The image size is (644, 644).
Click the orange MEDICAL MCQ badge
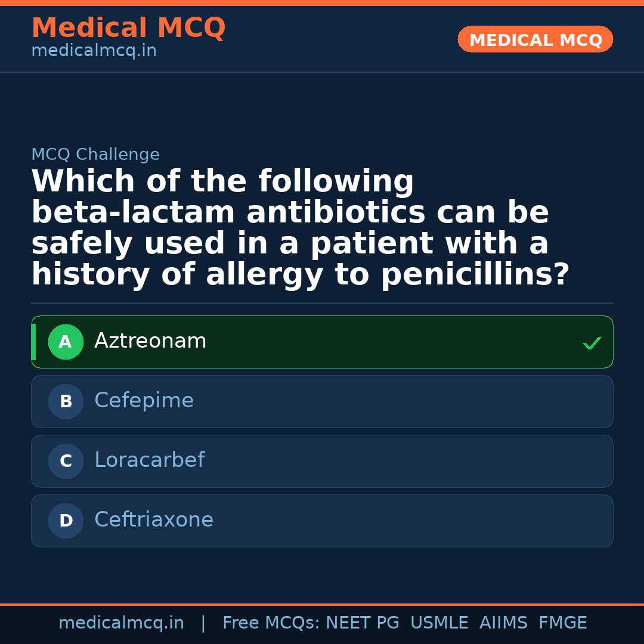coord(535,40)
